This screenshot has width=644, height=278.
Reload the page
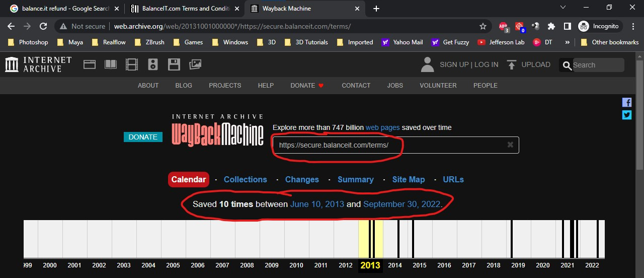[43, 26]
